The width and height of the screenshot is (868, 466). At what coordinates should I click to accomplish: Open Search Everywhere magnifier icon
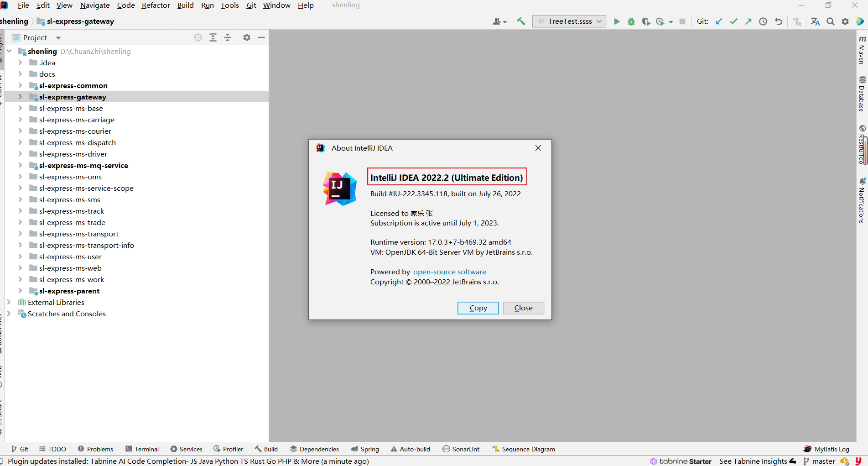831,21
